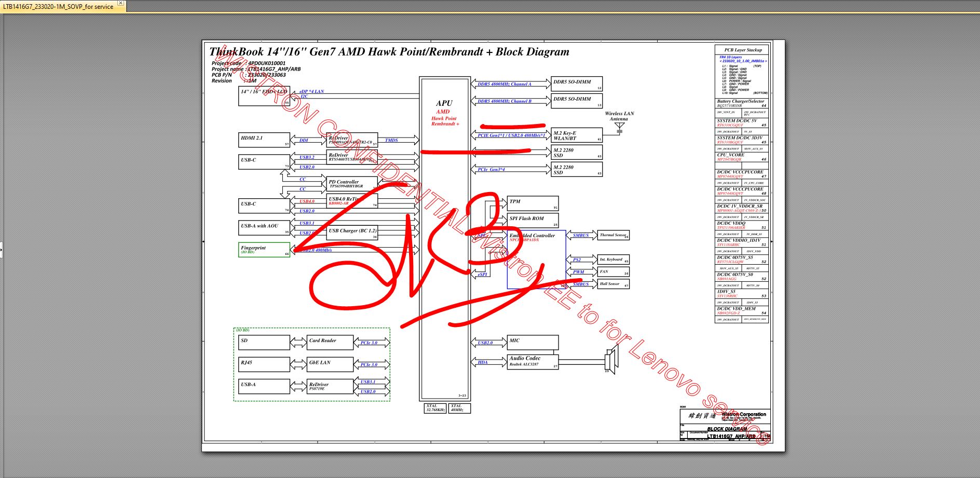Click the ThinkBook Block Diagram title

pyautogui.click(x=389, y=51)
